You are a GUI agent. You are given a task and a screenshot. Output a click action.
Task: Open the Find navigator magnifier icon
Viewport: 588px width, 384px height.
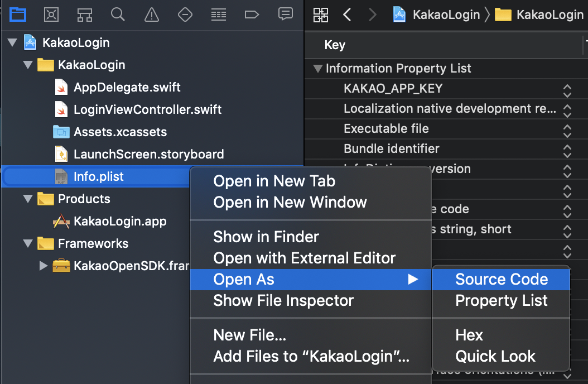tap(118, 15)
